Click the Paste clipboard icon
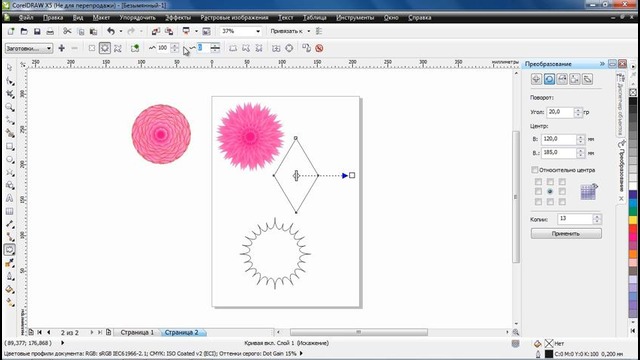Screen dimensions: 640x360 tap(93, 31)
